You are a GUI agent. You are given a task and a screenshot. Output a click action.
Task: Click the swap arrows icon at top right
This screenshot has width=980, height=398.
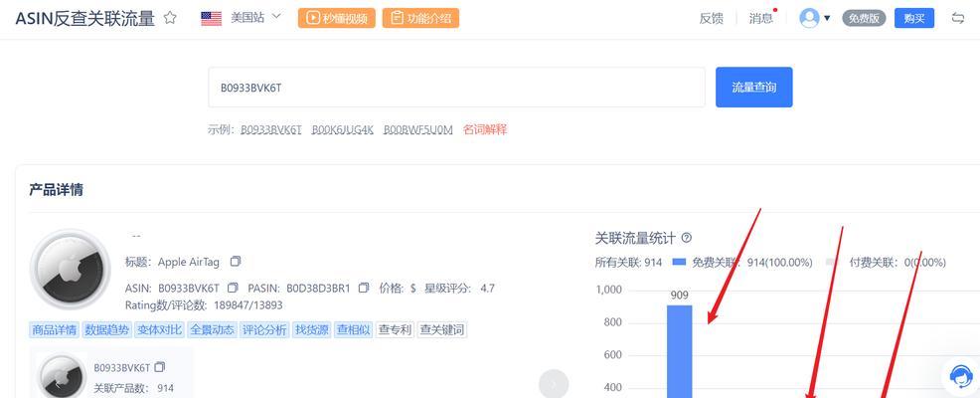coord(958,18)
